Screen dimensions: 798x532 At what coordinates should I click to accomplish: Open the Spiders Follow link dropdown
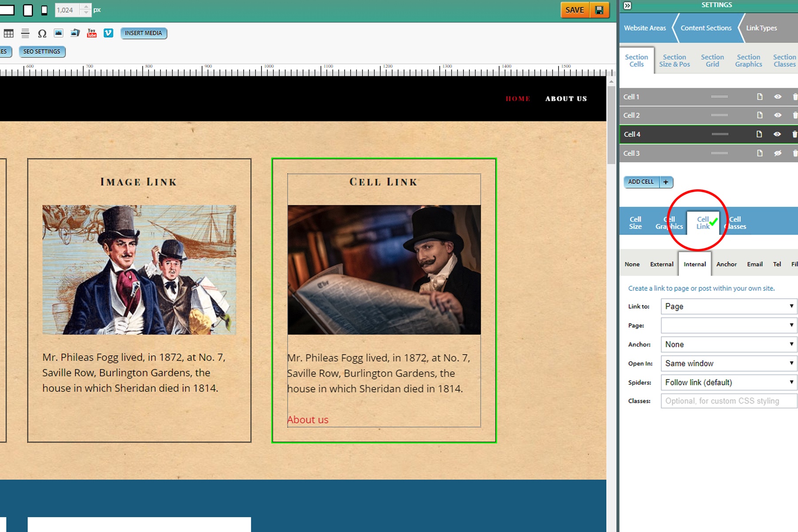[x=728, y=383]
